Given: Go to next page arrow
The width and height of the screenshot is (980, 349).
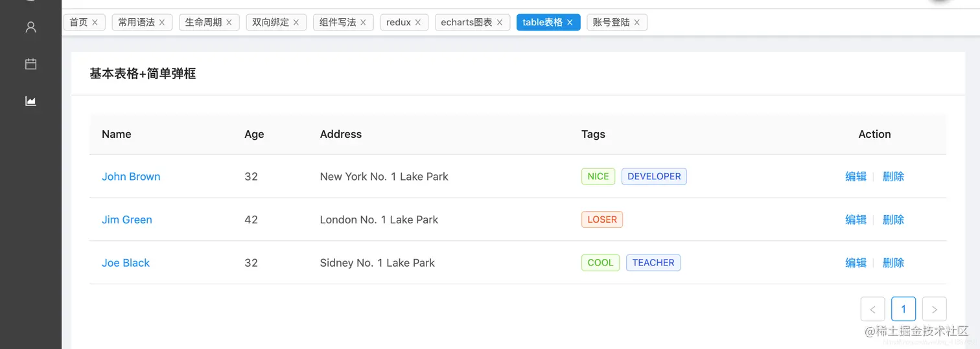Looking at the screenshot, I should click(934, 309).
